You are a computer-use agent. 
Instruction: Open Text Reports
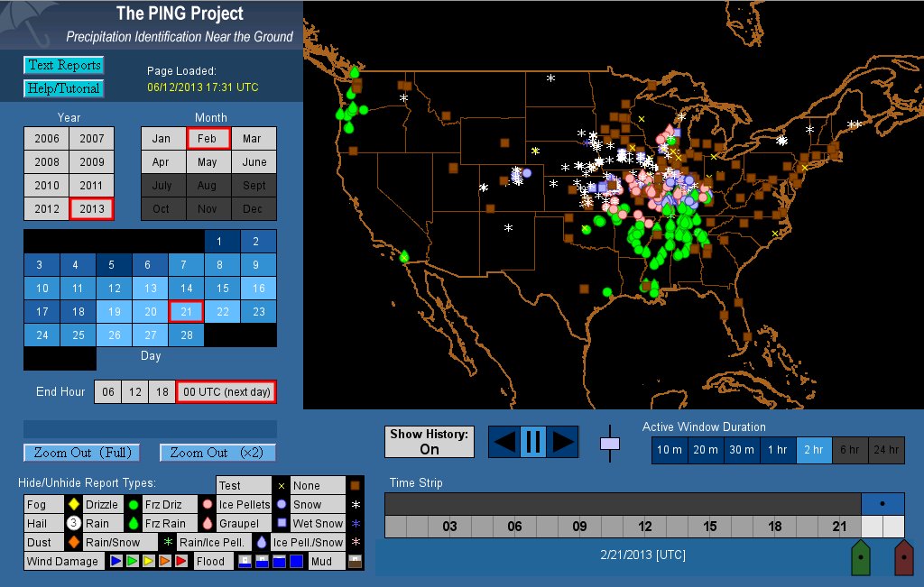coord(63,65)
